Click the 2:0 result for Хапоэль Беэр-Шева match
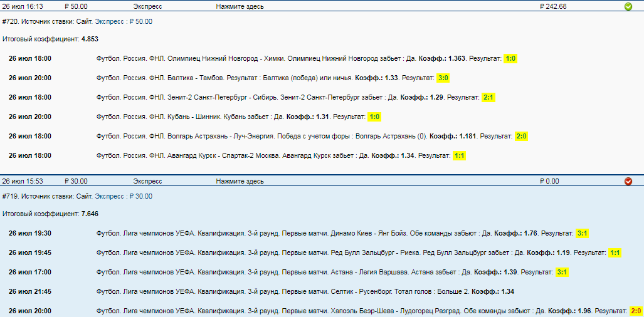This screenshot has width=644, height=317. coord(635,311)
